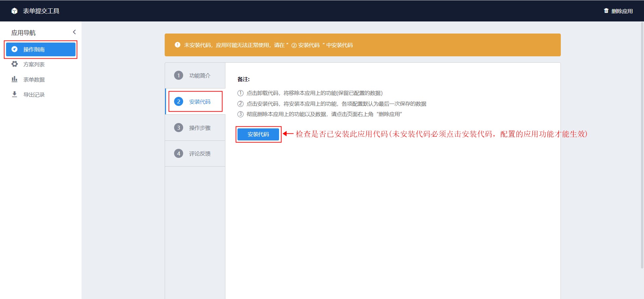Click the blue 安装代码 button
Viewport: 644px width, 299px height.
pyautogui.click(x=258, y=134)
